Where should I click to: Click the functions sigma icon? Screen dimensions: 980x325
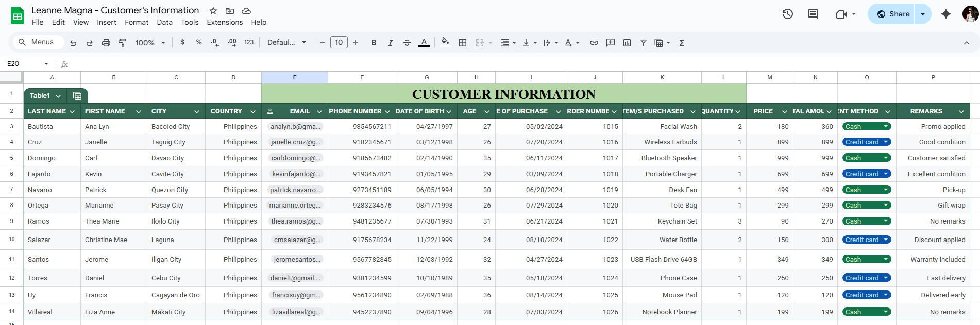pos(681,43)
